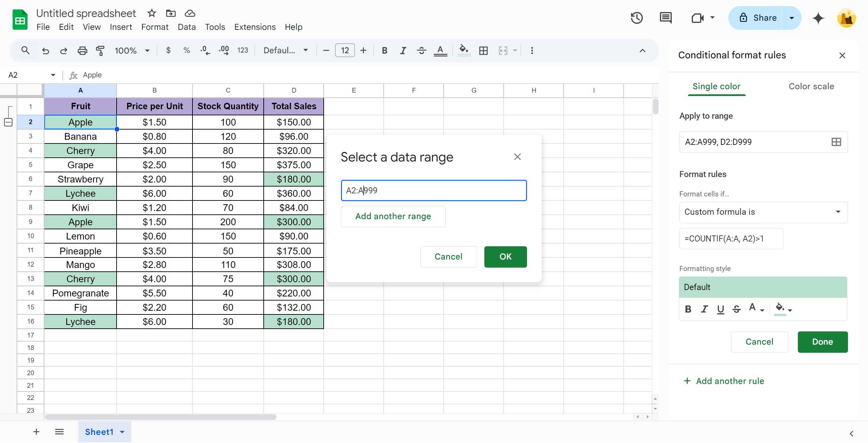Open the Gemini sparkle icon
868x443 pixels.
click(x=818, y=18)
